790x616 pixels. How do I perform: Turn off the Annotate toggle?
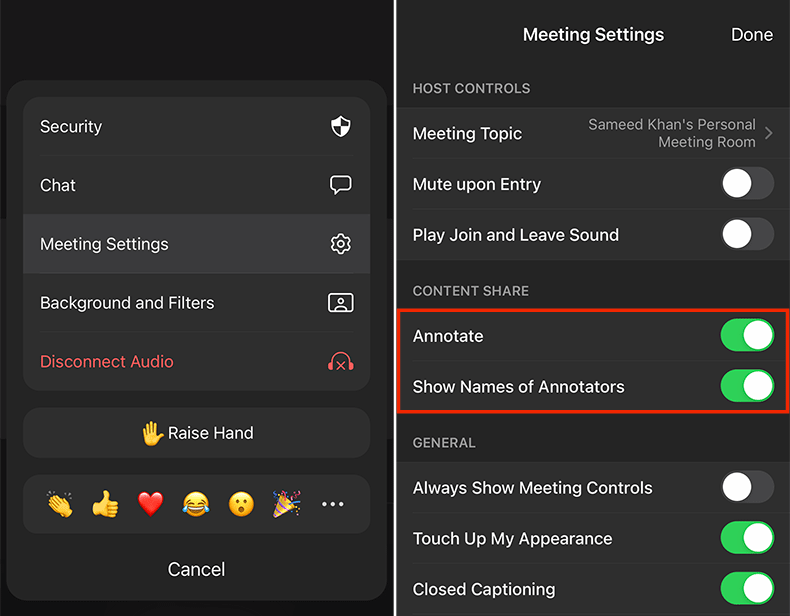click(x=747, y=336)
